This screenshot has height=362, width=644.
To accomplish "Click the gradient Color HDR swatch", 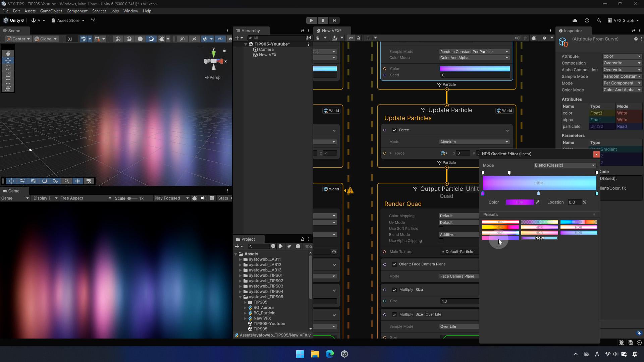I will point(520,202).
